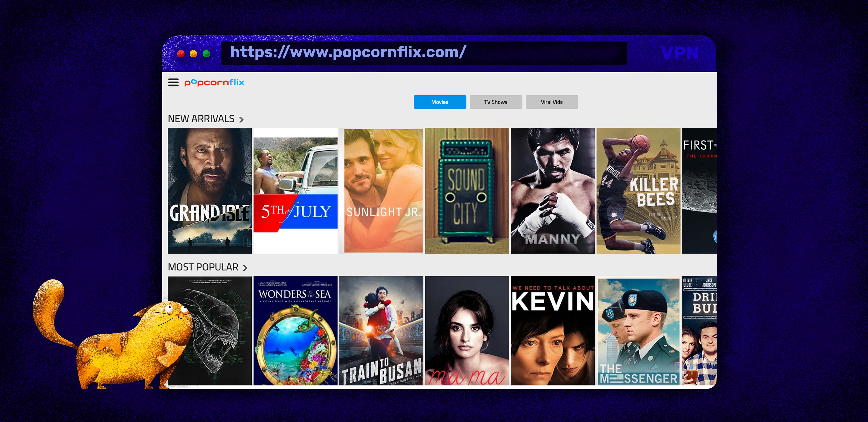
Task: Open the Manny movie poster
Action: click(553, 191)
